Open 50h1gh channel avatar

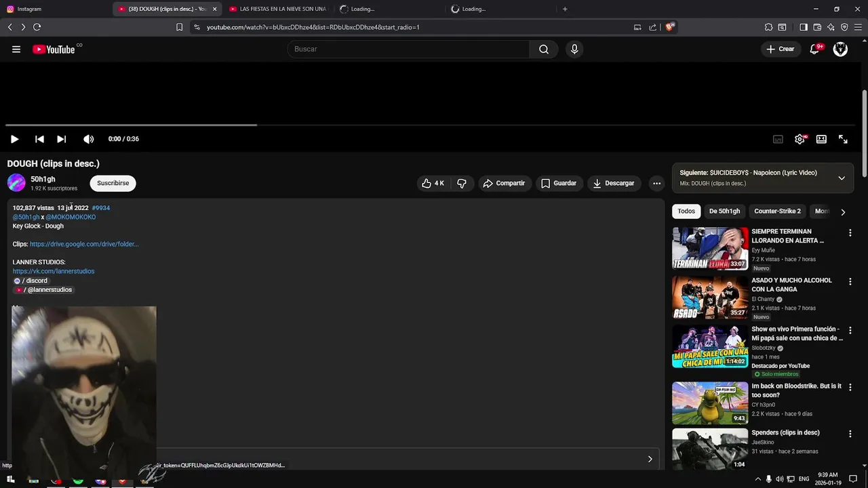point(16,183)
